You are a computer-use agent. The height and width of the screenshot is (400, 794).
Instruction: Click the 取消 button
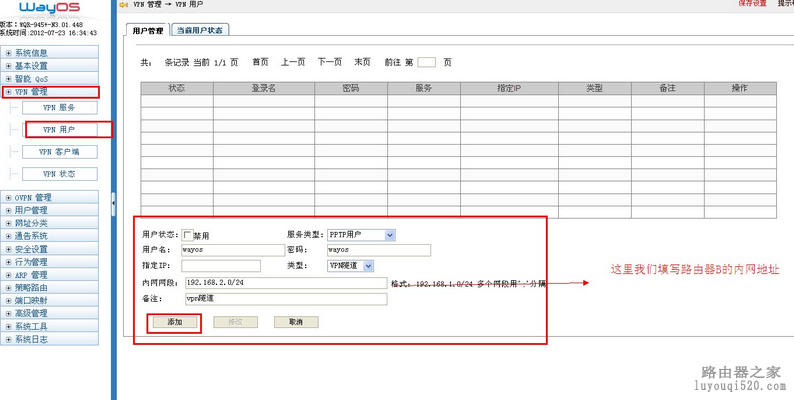point(296,322)
